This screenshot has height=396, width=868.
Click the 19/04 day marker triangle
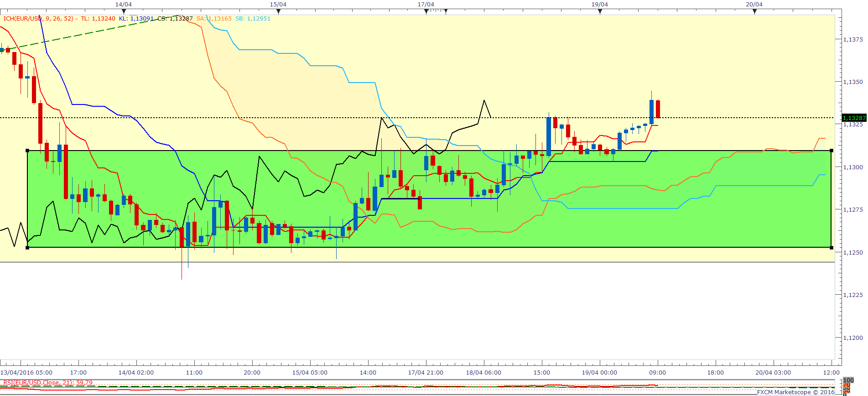coord(600,11)
